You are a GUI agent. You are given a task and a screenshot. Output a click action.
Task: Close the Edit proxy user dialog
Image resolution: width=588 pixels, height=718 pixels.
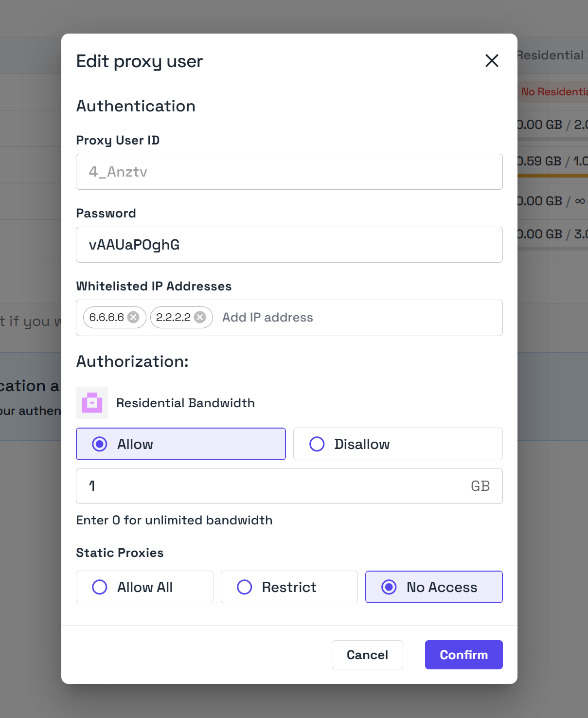(x=492, y=61)
